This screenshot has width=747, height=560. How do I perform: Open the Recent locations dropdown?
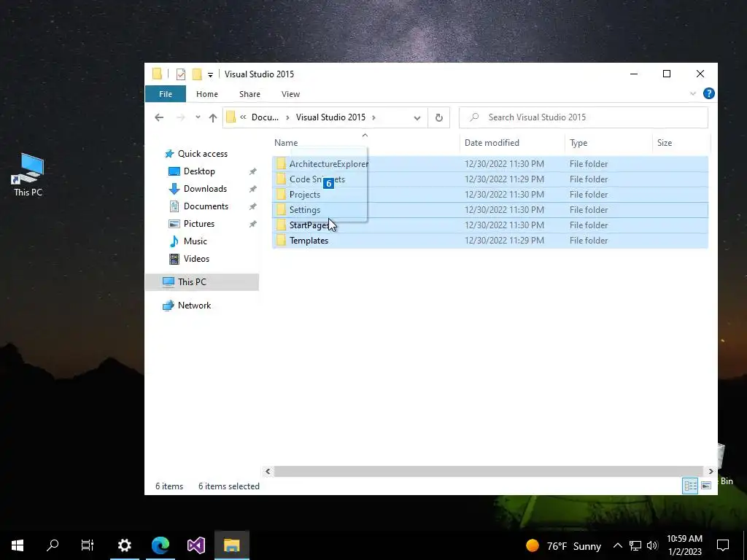click(x=198, y=117)
